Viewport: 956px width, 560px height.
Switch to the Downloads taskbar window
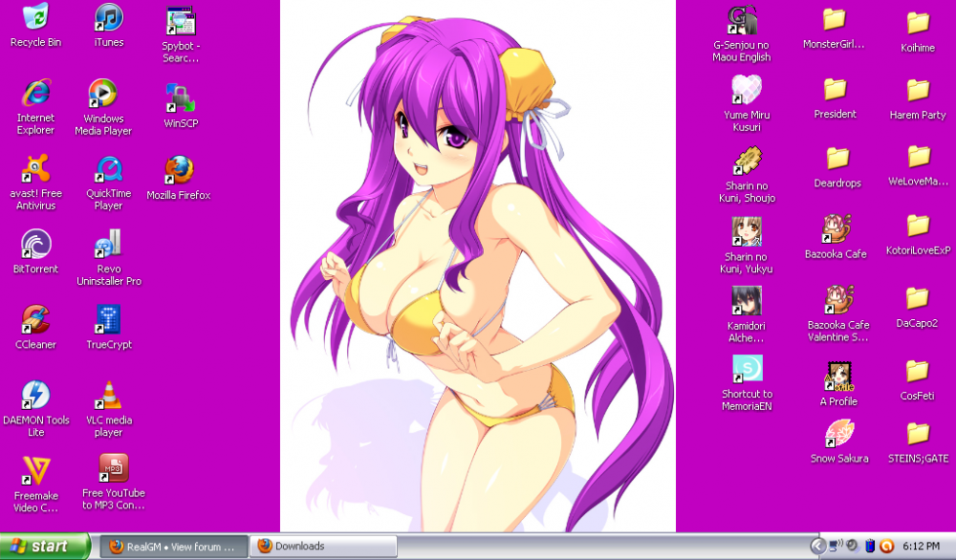(323, 547)
